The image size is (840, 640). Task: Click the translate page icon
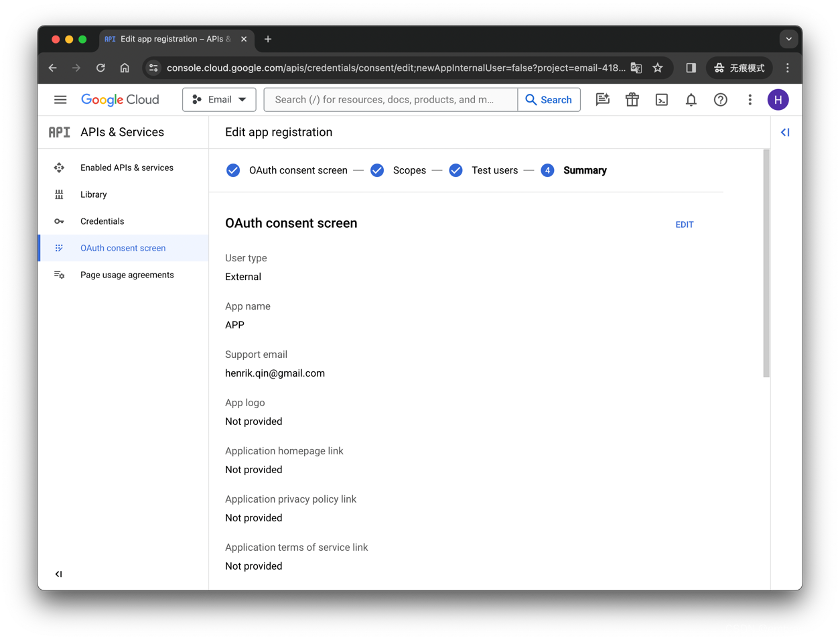pyautogui.click(x=636, y=68)
